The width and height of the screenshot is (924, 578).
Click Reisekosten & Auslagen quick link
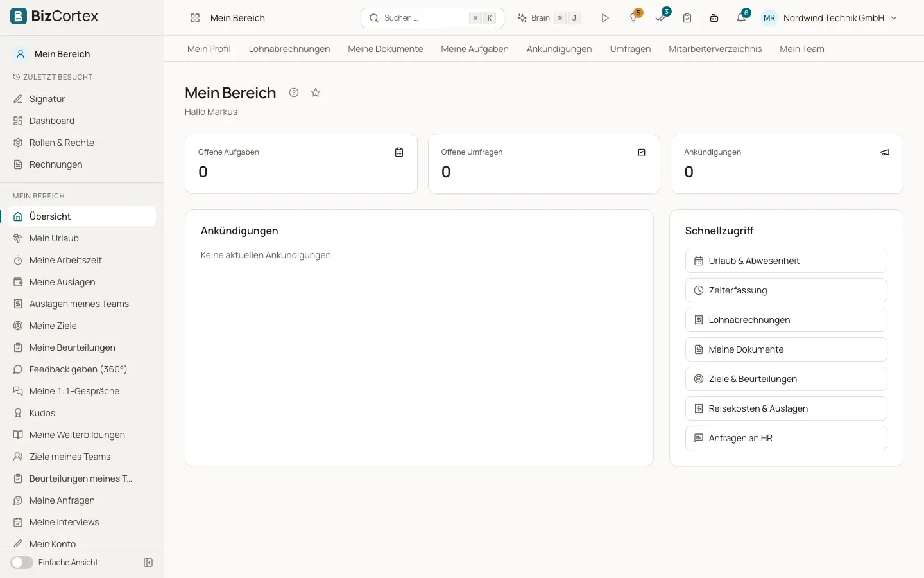tap(786, 408)
